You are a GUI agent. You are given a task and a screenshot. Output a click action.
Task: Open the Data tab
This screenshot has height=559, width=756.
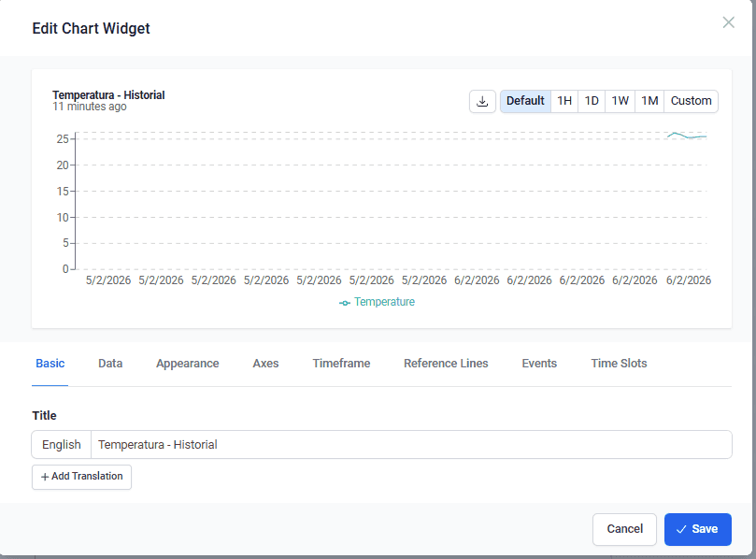point(110,364)
